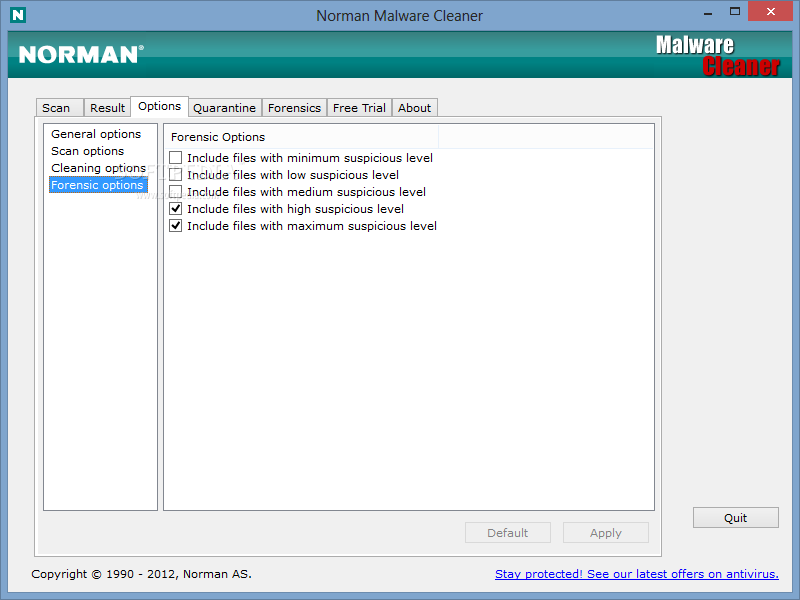Maximize the Norman Malware Cleaner window

(735, 12)
